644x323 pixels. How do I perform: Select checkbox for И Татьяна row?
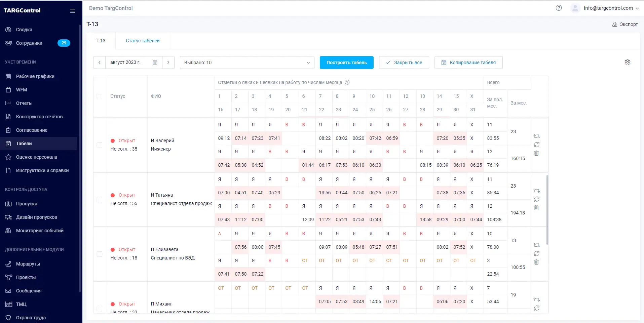[x=100, y=200]
